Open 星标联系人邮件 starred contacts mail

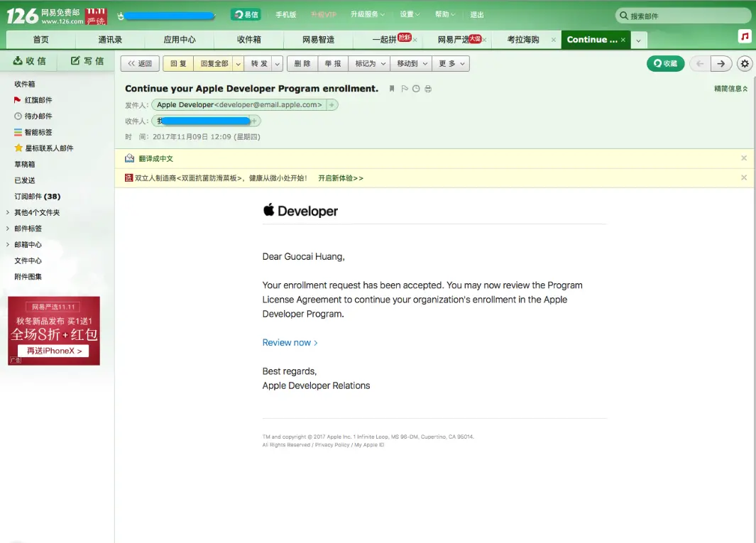coord(44,148)
